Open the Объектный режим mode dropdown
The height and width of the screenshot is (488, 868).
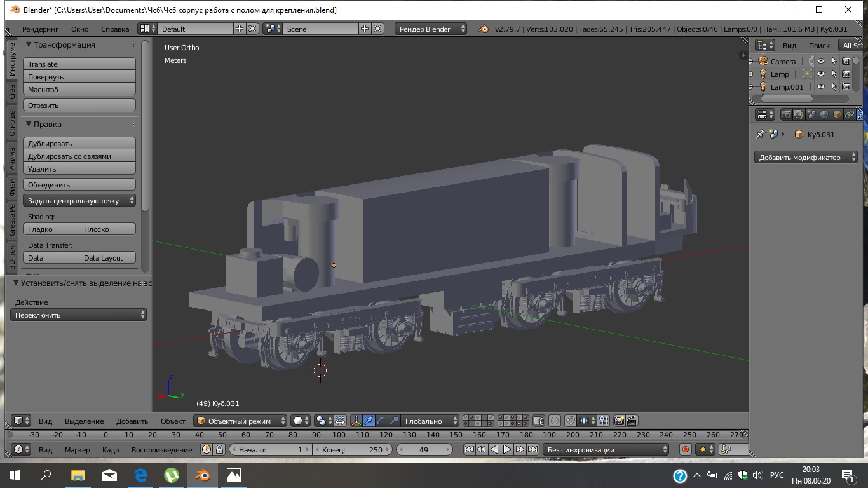pos(241,421)
